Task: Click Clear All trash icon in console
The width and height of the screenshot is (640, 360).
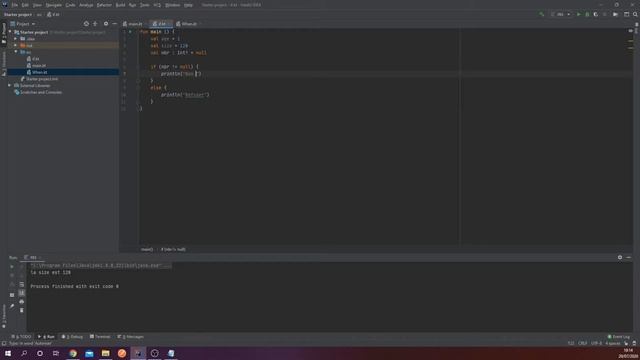Action: 22,310
